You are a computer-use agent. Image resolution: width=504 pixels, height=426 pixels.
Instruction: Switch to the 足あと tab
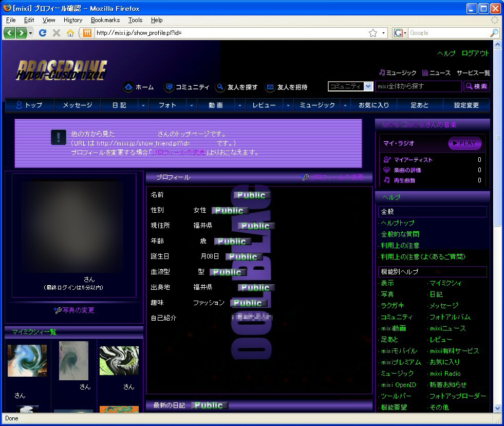[x=419, y=105]
